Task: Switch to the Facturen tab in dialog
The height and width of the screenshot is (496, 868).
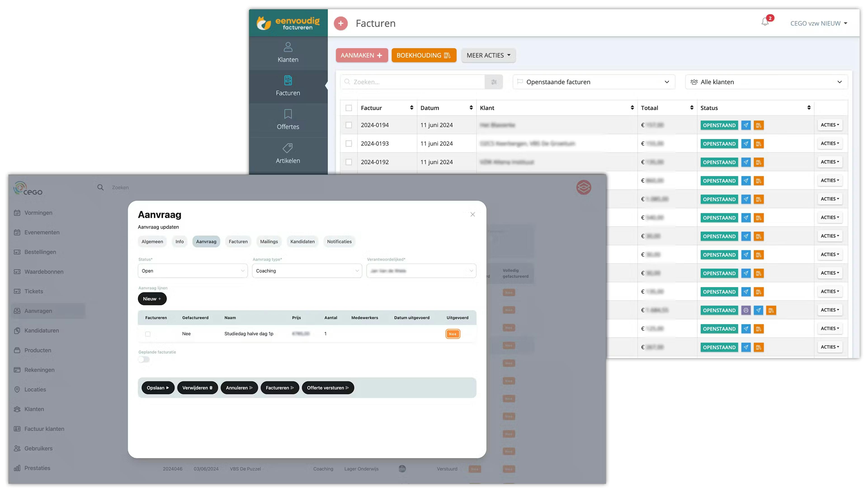Action: pos(238,242)
